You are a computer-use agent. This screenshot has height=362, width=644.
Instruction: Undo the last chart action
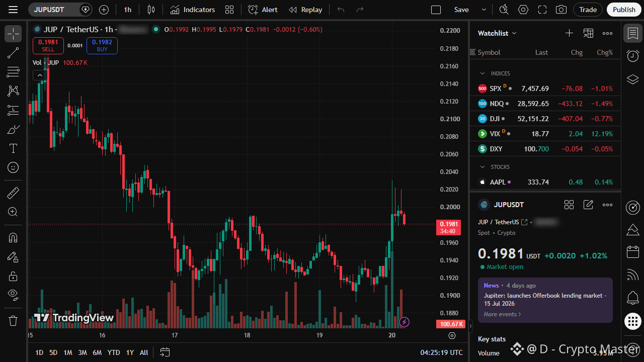click(x=341, y=10)
